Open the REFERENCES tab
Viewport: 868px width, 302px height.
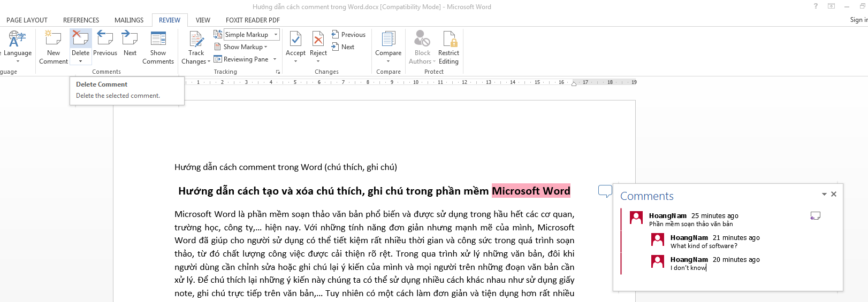pyautogui.click(x=81, y=20)
